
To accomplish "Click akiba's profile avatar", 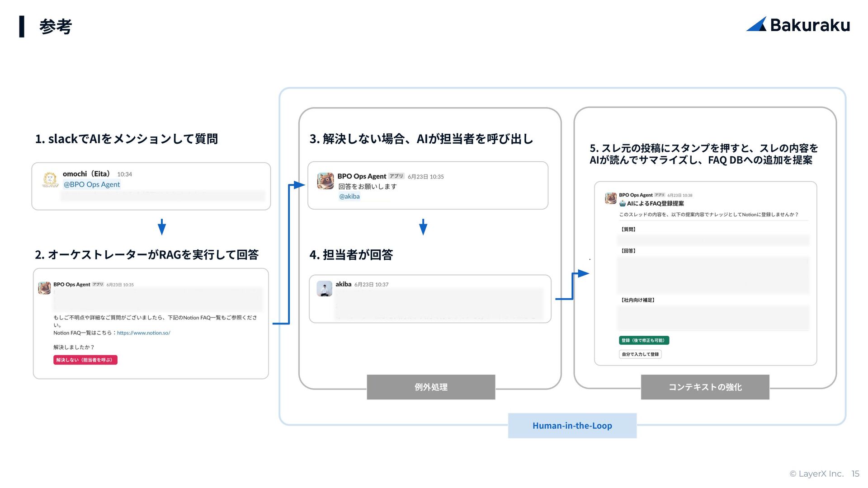I will pos(324,288).
